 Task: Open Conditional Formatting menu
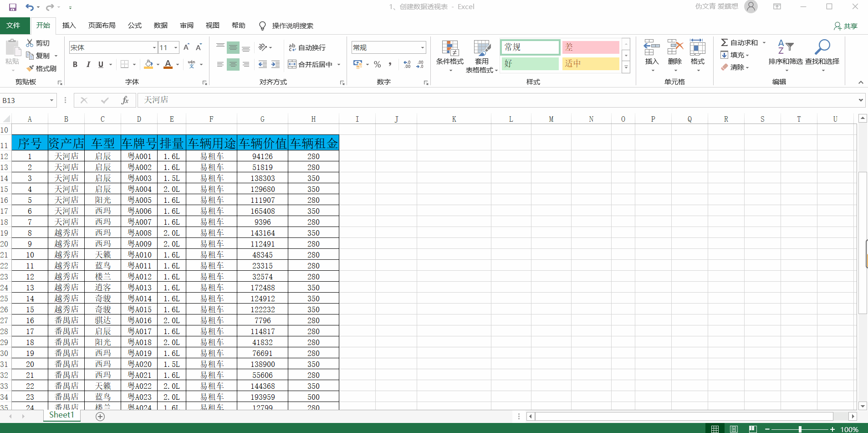450,56
